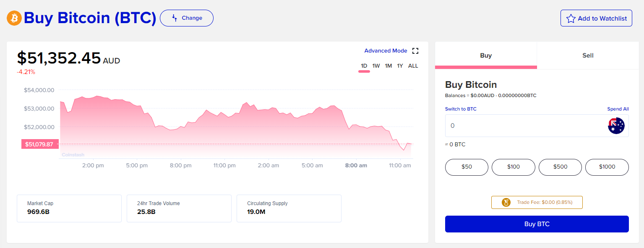Click the $52,000.00 axis label
The height and width of the screenshot is (248, 644).
[39, 127]
